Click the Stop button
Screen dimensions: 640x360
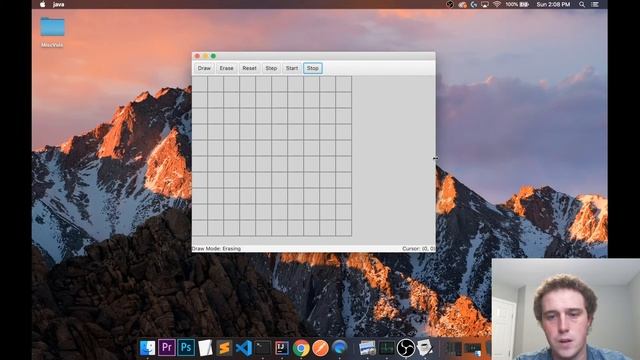pyautogui.click(x=313, y=68)
